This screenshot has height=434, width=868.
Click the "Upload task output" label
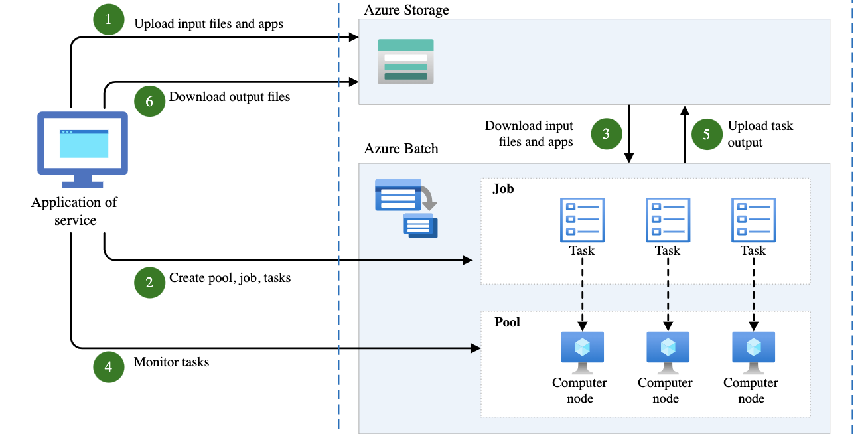point(760,134)
